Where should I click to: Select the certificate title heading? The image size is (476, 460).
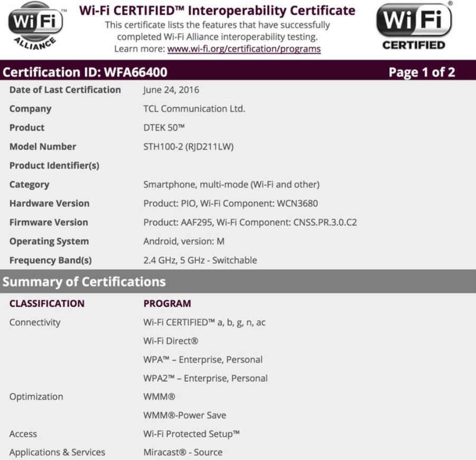coord(217,11)
